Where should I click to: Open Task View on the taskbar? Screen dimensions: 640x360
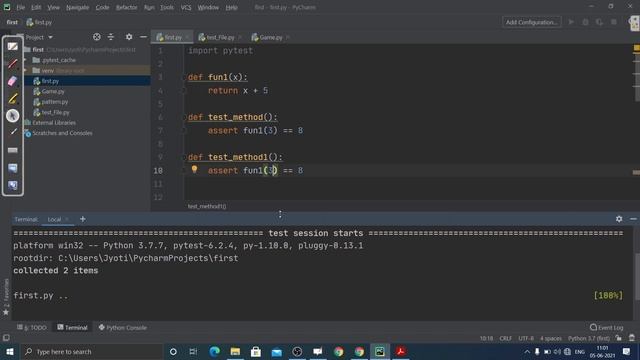(x=193, y=351)
